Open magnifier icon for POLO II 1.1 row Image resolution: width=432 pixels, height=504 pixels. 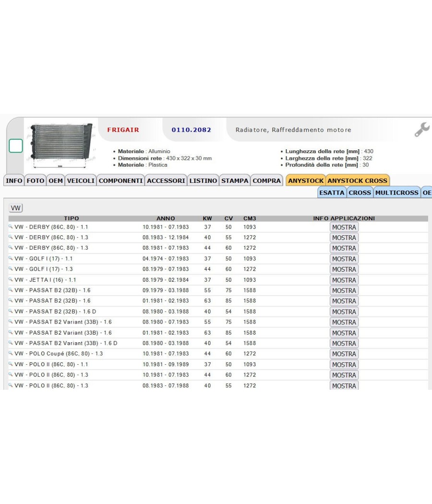click(x=11, y=364)
